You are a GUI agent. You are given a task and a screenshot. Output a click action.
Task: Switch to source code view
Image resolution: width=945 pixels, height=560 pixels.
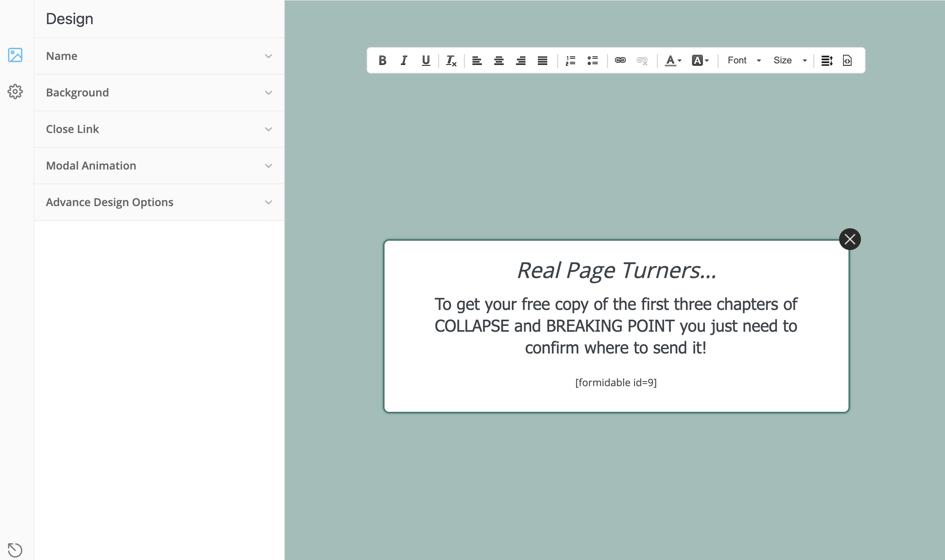tap(847, 61)
